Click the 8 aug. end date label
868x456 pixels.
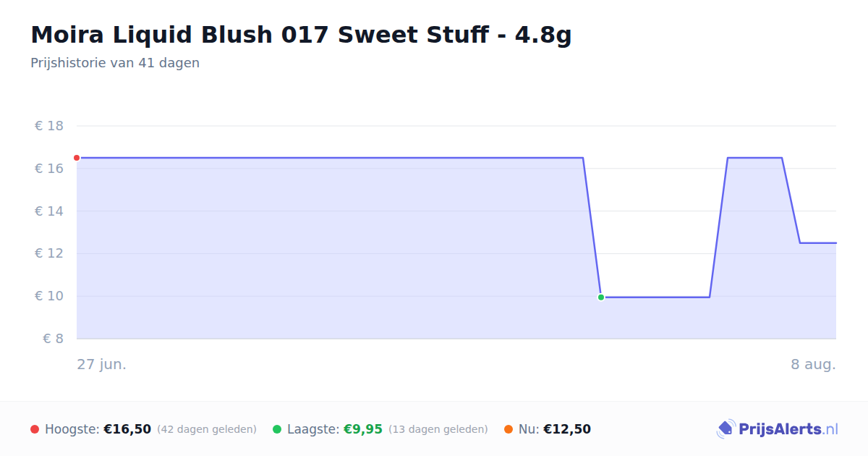[813, 364]
